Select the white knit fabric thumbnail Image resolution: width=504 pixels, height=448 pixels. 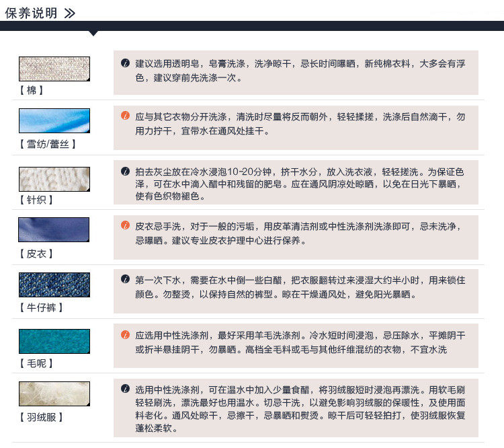(x=54, y=179)
